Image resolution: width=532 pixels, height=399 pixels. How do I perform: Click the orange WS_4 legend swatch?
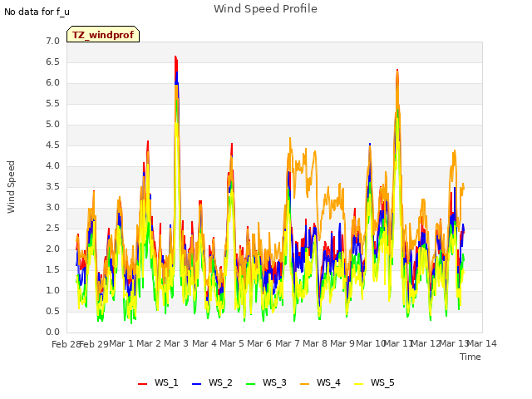(x=305, y=384)
